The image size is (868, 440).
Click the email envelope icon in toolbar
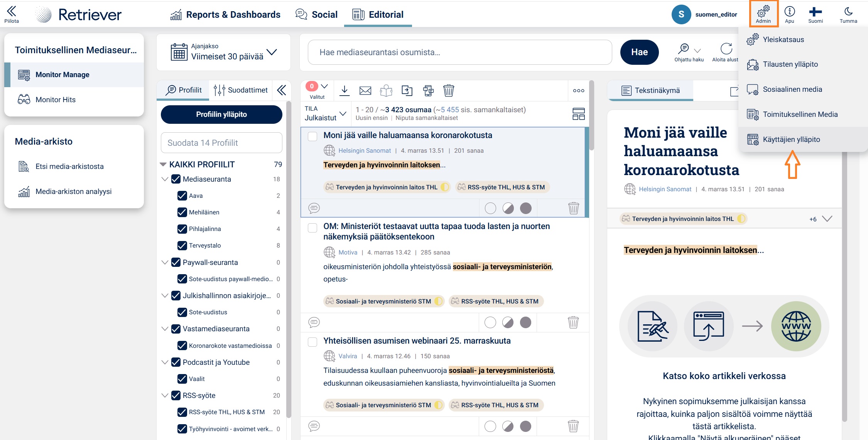pos(365,91)
